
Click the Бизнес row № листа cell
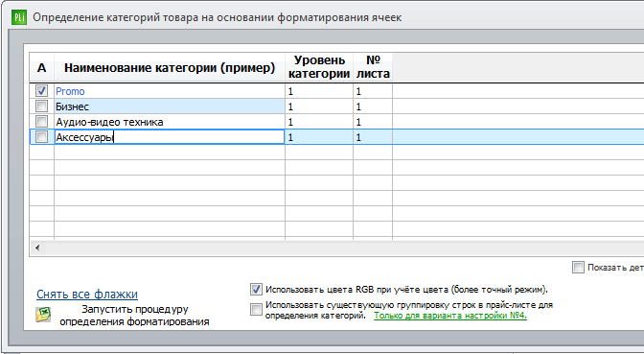[373, 106]
